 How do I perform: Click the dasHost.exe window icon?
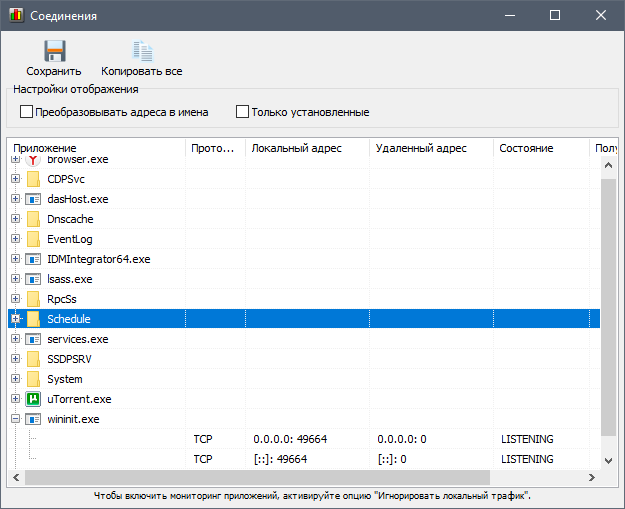point(33,199)
